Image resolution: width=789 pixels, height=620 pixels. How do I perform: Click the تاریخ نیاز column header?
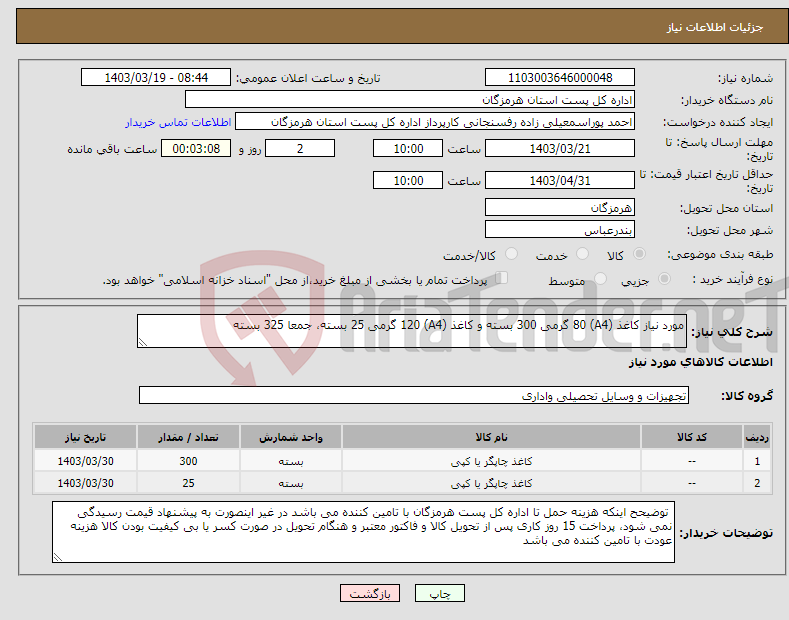(86, 437)
